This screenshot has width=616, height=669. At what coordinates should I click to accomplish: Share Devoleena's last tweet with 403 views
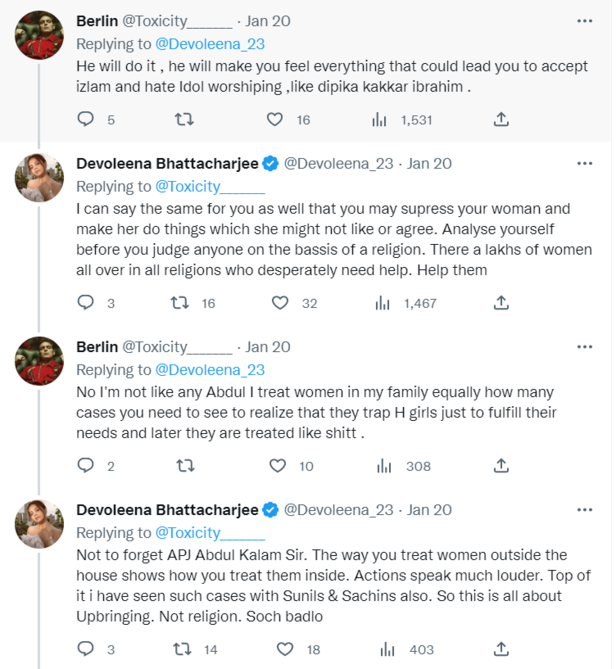click(x=501, y=650)
